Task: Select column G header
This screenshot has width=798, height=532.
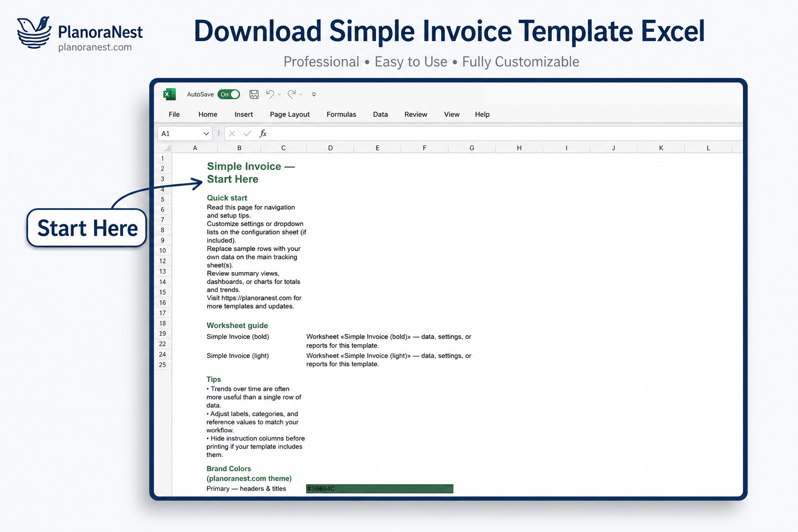Action: [472, 148]
